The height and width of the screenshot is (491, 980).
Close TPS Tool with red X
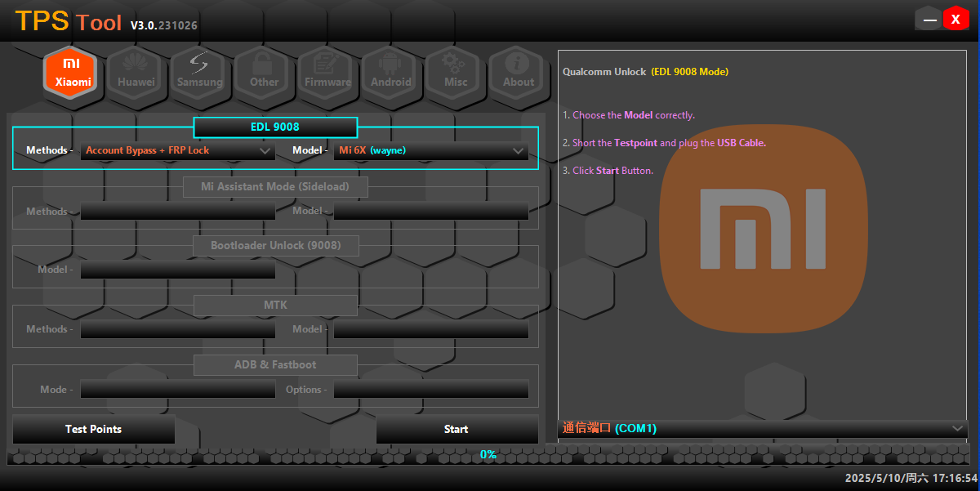(955, 19)
